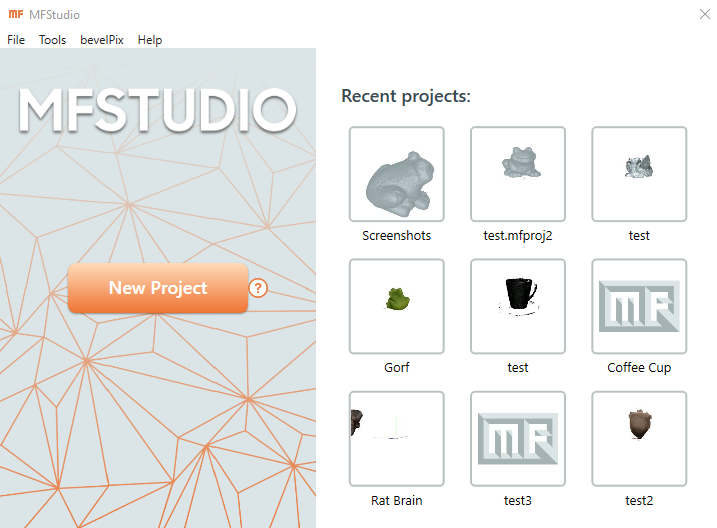
Task: Open the Help menu
Action: (150, 40)
